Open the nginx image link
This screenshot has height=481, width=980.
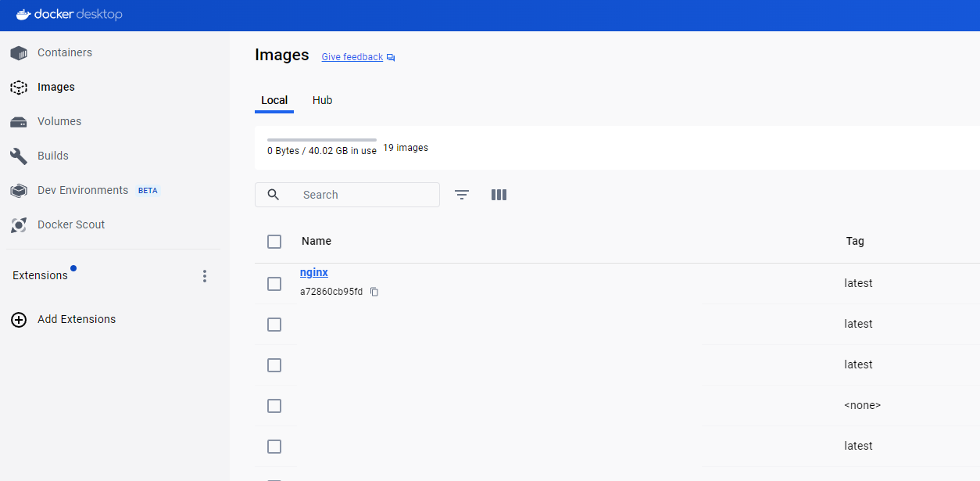tap(314, 272)
